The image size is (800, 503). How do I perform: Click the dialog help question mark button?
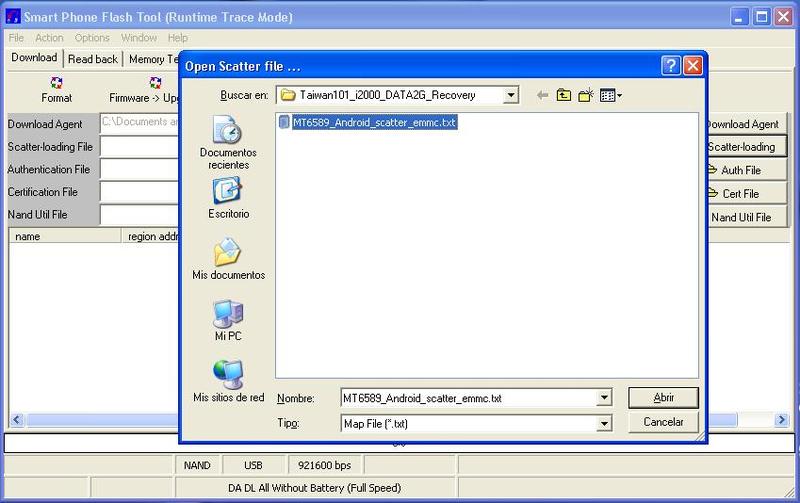tap(671, 65)
